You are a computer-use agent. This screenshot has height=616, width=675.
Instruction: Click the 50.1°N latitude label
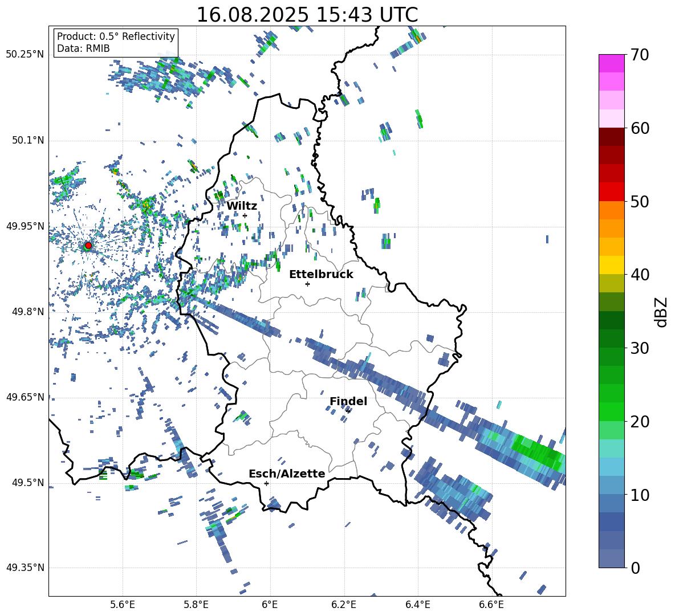[27, 140]
